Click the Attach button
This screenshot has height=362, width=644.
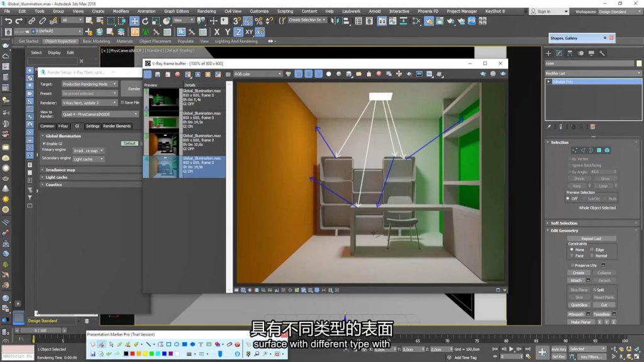tap(576, 281)
